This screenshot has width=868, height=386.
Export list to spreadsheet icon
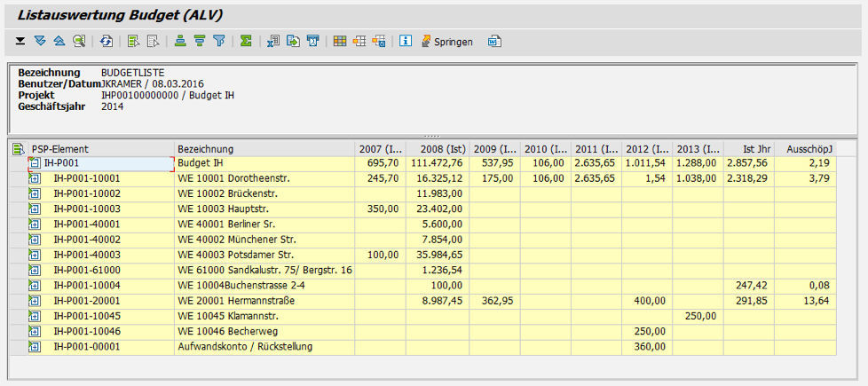(x=273, y=41)
